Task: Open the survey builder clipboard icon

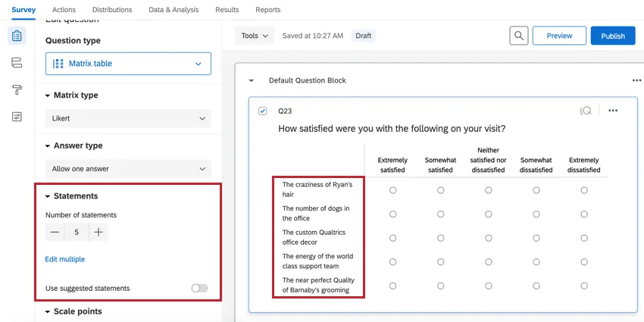Action: (17, 36)
